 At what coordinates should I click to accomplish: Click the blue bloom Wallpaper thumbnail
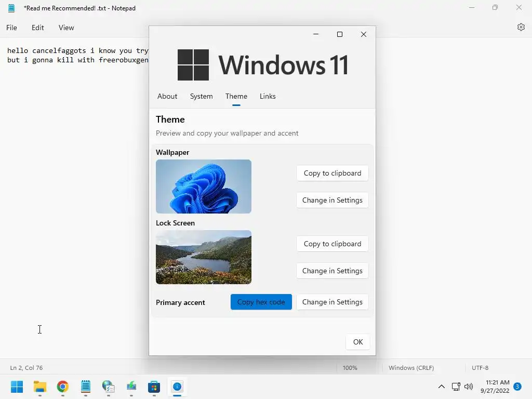(x=204, y=187)
